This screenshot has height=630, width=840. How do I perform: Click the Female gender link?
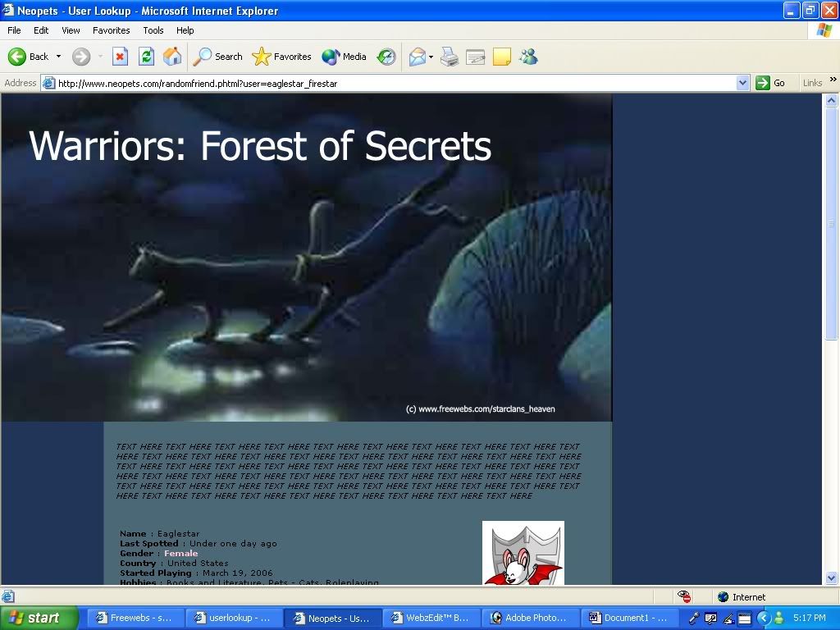[x=181, y=554]
